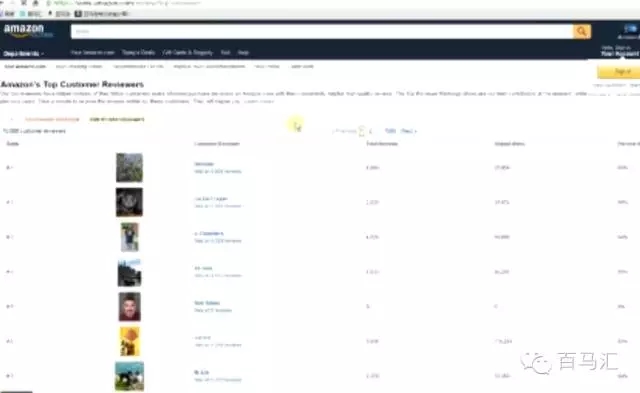Image resolution: width=640 pixels, height=393 pixels.
Task: Click the yellow Sign in button
Action: (619, 71)
